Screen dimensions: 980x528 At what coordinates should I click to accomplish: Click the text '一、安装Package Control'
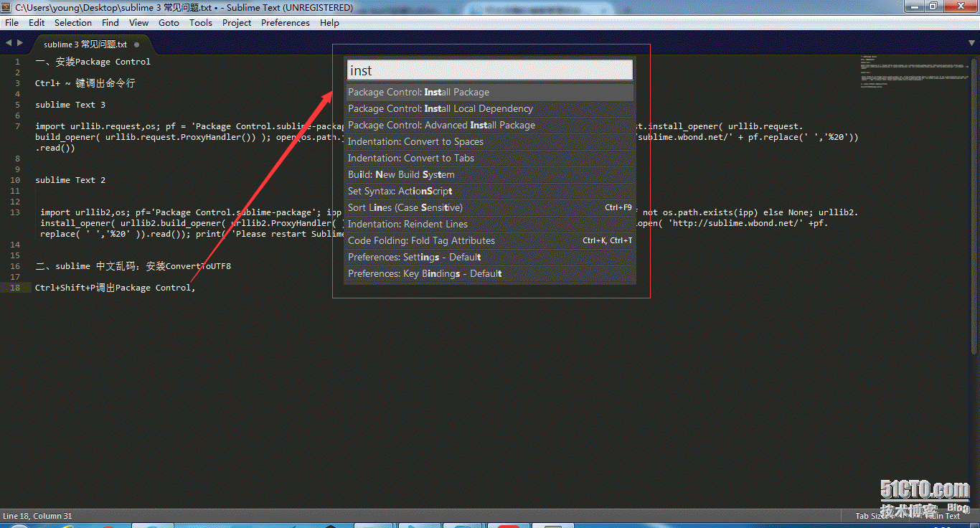pos(93,62)
